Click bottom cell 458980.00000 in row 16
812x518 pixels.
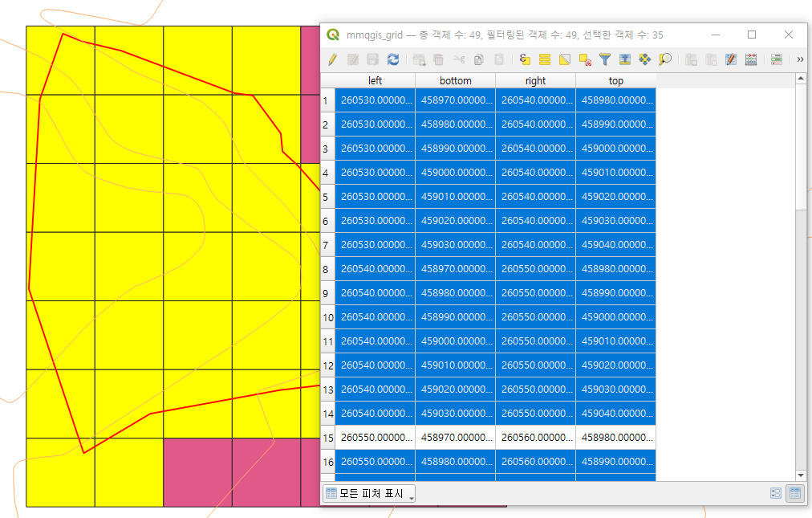click(456, 462)
